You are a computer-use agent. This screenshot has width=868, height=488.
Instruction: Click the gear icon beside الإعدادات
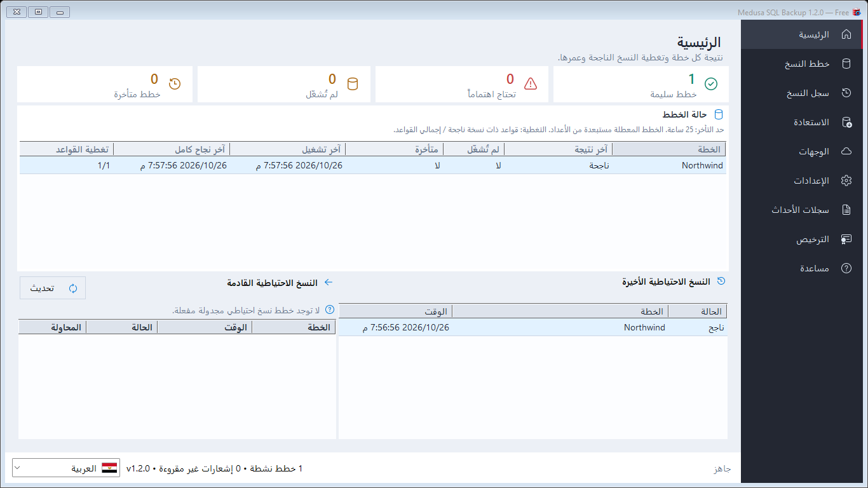click(846, 180)
